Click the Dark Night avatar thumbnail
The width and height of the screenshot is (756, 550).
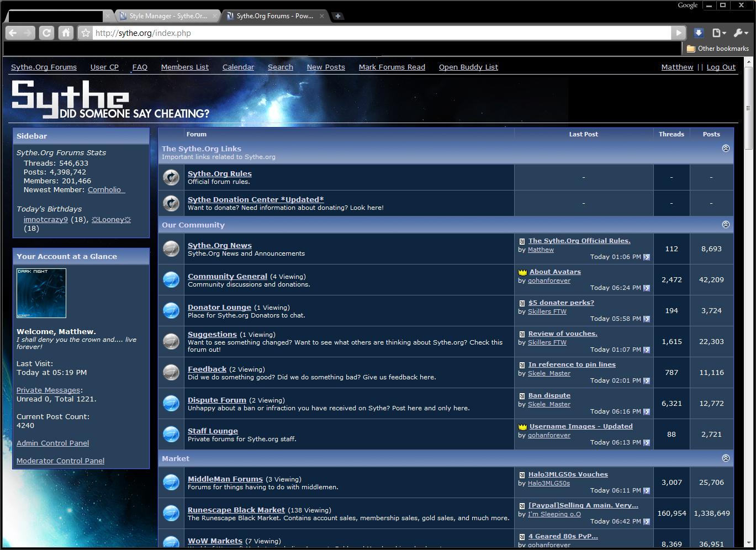pyautogui.click(x=41, y=293)
